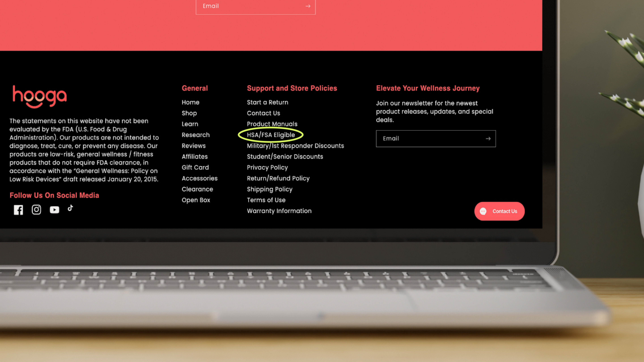Go to Product Manuals page
Screen dimensions: 644x362
point(272,124)
